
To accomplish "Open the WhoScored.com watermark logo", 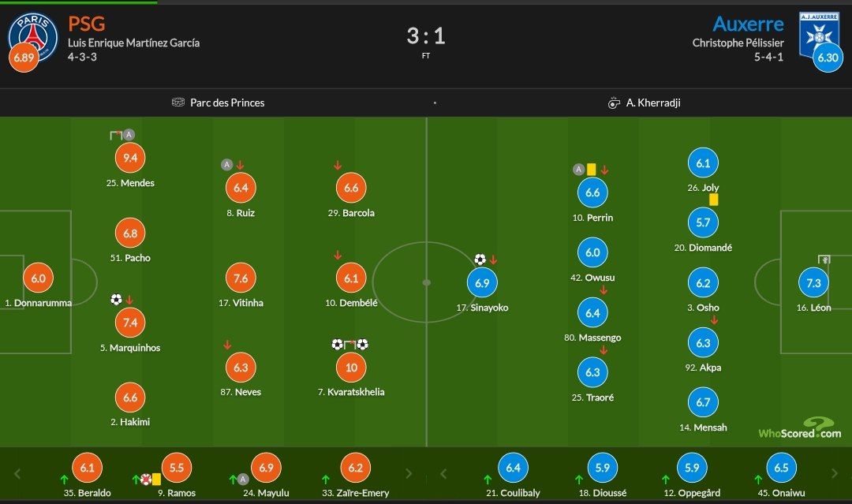I will [799, 428].
